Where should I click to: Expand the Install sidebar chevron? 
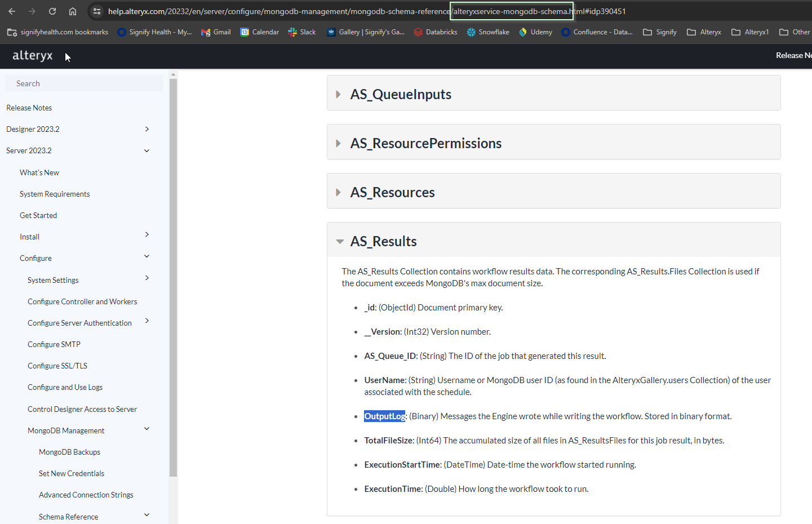click(147, 234)
